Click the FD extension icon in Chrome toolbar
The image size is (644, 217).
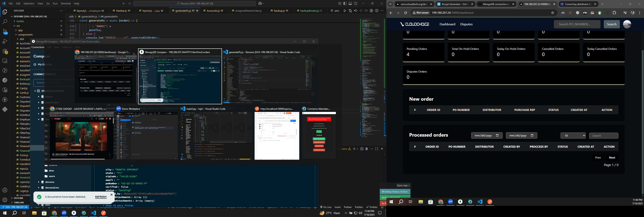585,13
